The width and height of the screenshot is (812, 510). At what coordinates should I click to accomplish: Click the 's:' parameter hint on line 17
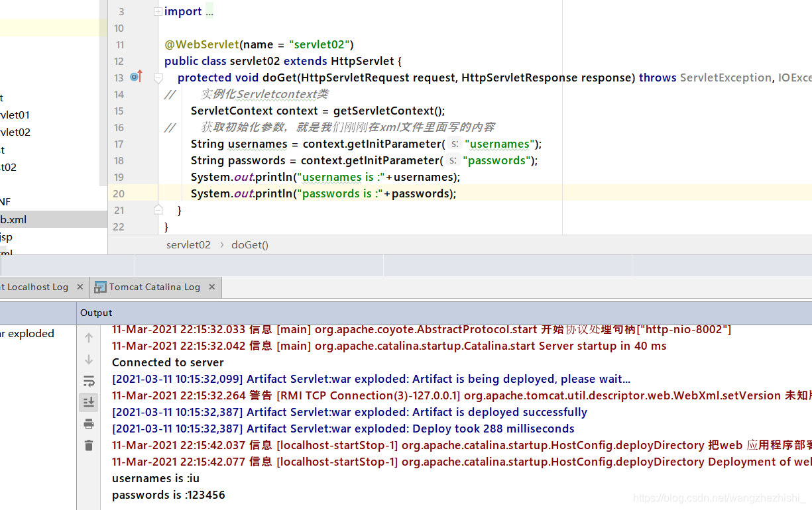click(453, 144)
